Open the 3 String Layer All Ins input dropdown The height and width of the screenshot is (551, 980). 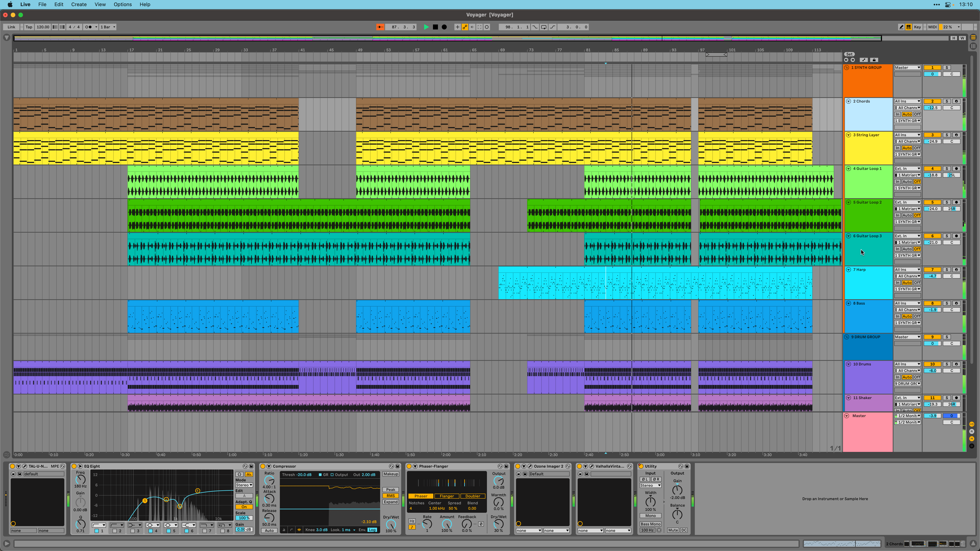click(907, 135)
